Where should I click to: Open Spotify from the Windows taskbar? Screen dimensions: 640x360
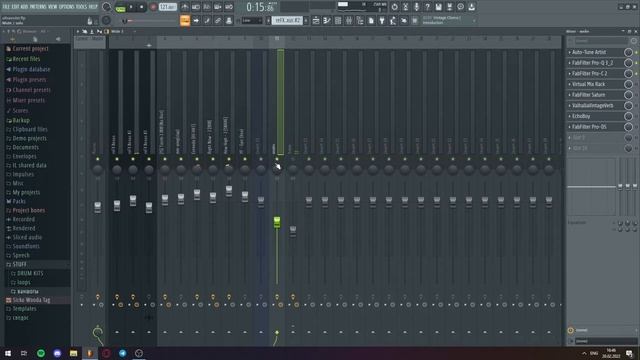click(x=41, y=353)
